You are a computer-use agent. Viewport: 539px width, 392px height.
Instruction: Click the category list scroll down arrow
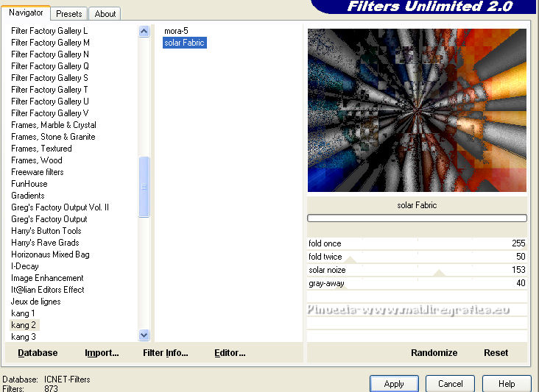tap(144, 335)
